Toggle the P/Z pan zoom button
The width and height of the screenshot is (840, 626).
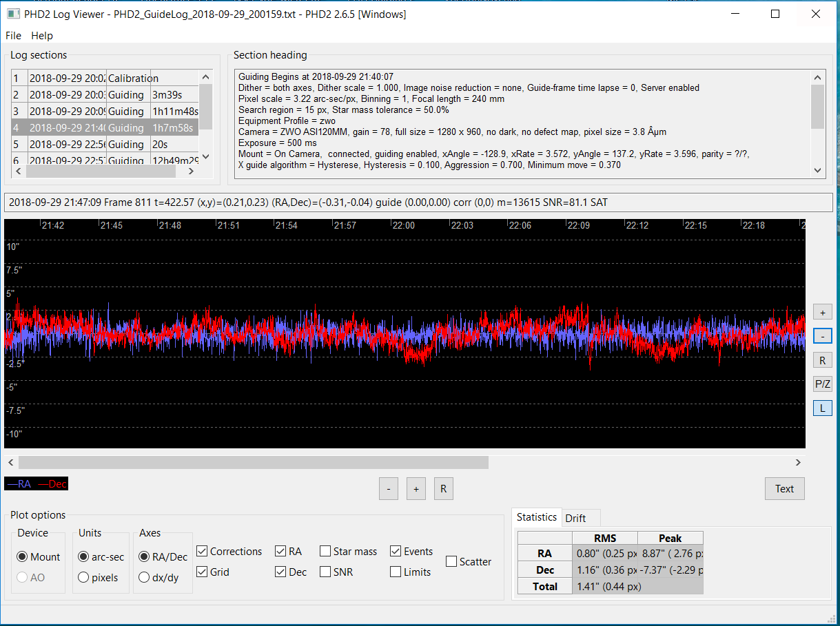pyautogui.click(x=822, y=384)
